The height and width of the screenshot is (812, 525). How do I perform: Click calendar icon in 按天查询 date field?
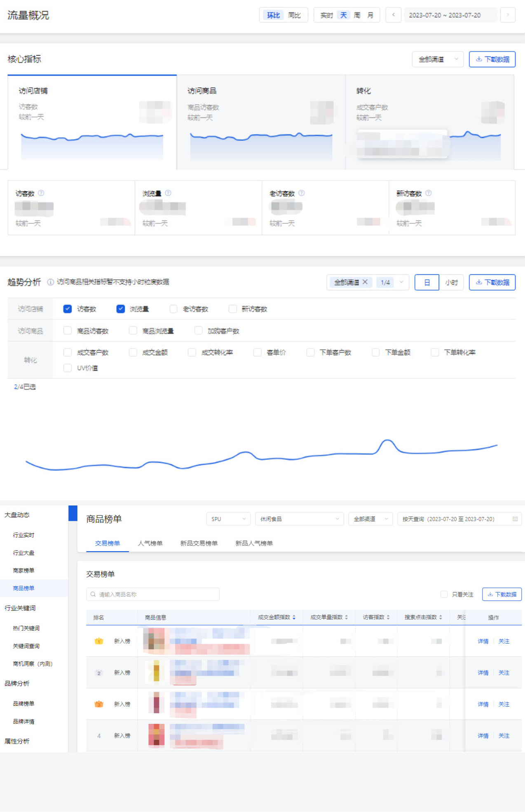515,519
